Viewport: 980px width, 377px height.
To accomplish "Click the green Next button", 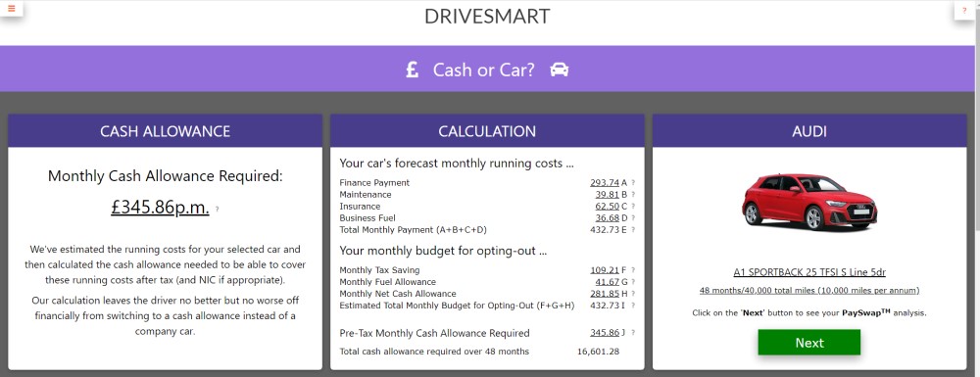I will tap(809, 343).
